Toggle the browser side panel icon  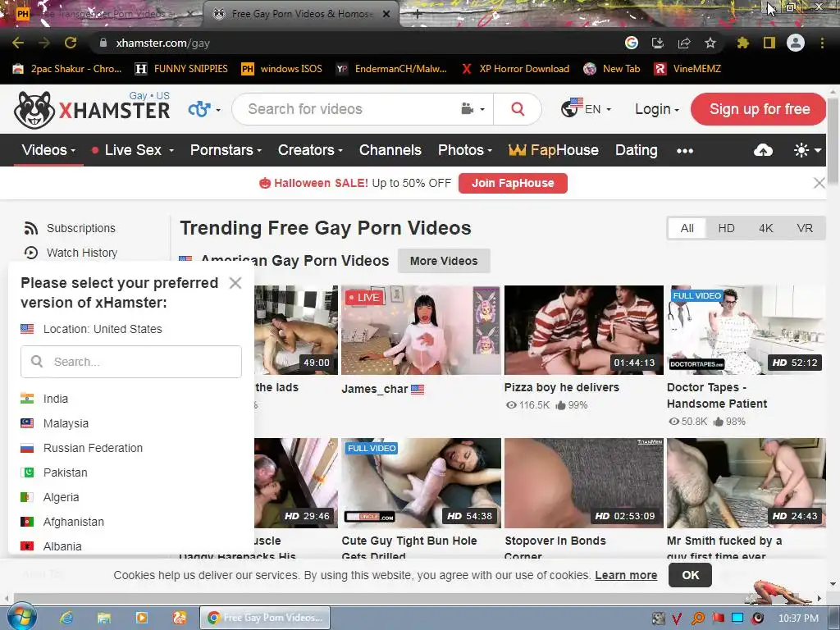pyautogui.click(x=769, y=43)
